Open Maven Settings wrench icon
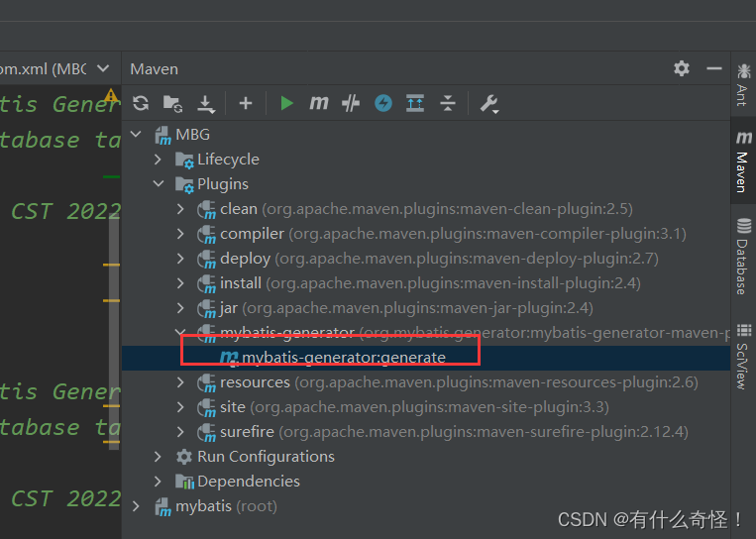This screenshot has height=539, width=756. tap(488, 104)
